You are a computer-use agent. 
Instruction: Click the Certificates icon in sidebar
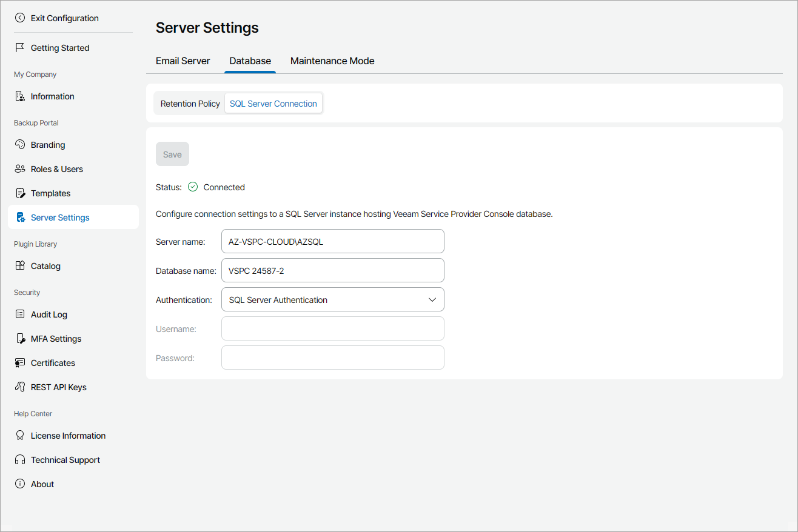click(x=20, y=363)
